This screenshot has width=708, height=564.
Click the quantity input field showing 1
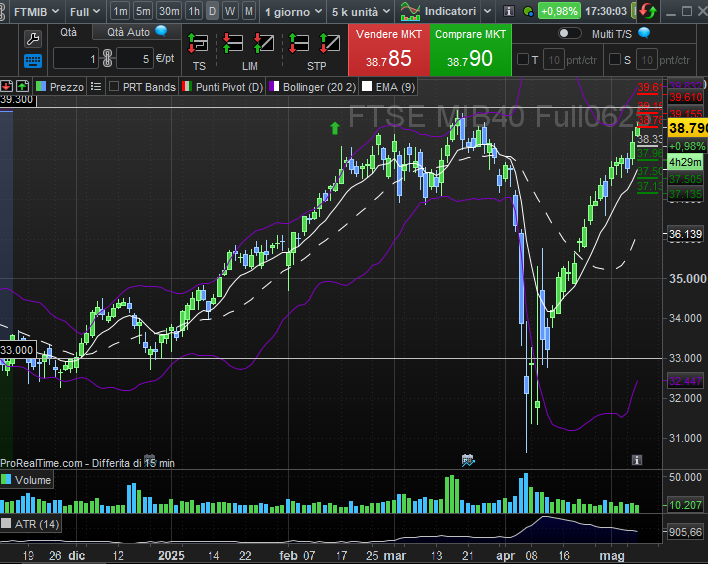[x=76, y=59]
